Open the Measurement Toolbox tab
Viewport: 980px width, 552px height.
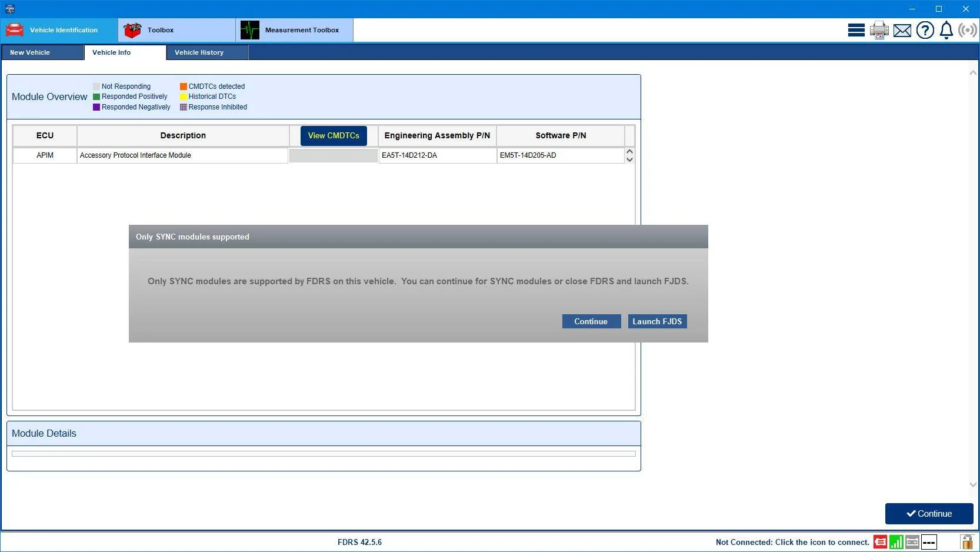[295, 30]
